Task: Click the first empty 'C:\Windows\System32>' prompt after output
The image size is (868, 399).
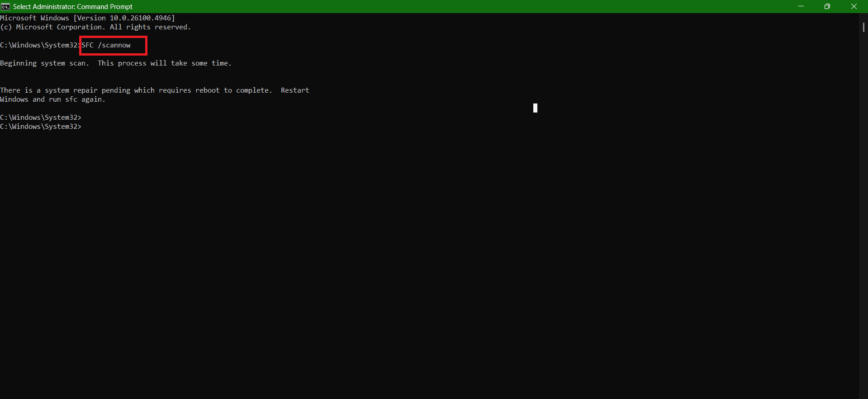Action: (41, 117)
